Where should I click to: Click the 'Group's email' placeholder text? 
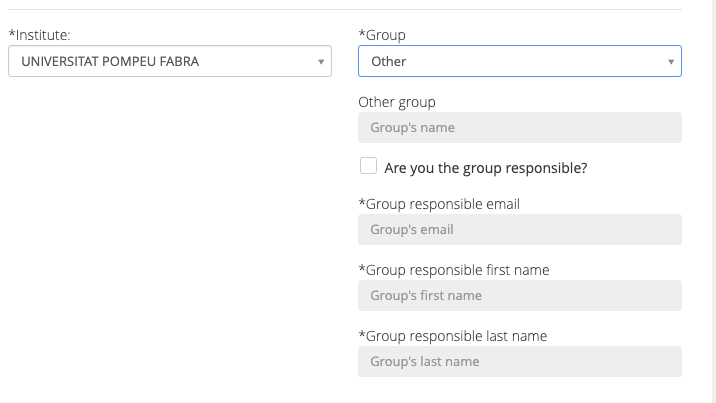coord(412,230)
